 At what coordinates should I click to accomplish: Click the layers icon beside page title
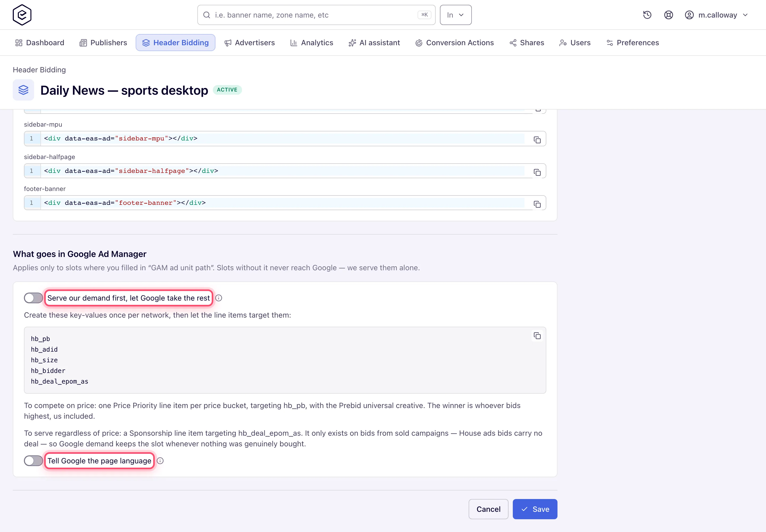23,90
